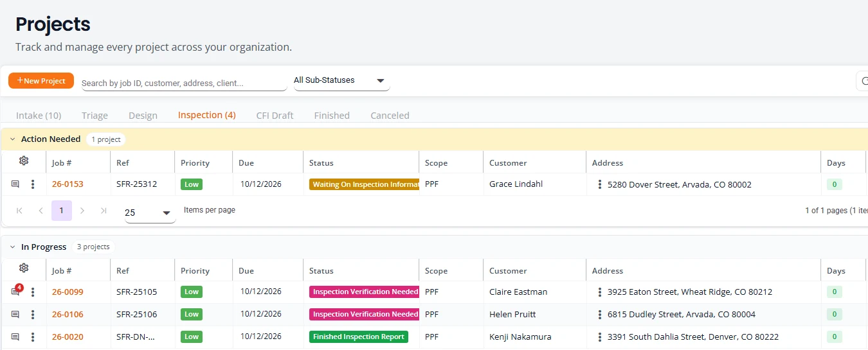Click the 1 project count pill
Viewport: 868px width, 350px height.
tap(106, 139)
